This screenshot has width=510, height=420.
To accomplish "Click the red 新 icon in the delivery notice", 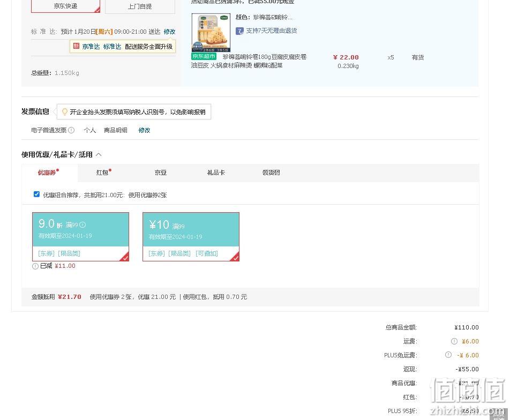I will [76, 46].
